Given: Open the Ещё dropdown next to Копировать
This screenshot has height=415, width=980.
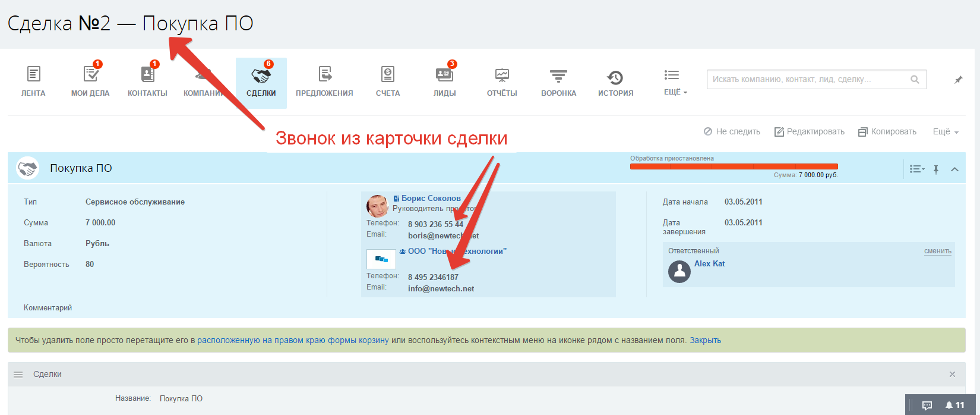Looking at the screenshot, I should click(946, 132).
